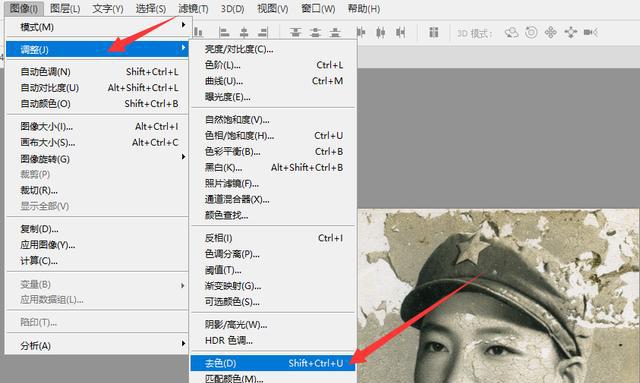640x383 pixels.
Task: Select 阴影/高光(W)... in submenu
Action: click(273, 325)
